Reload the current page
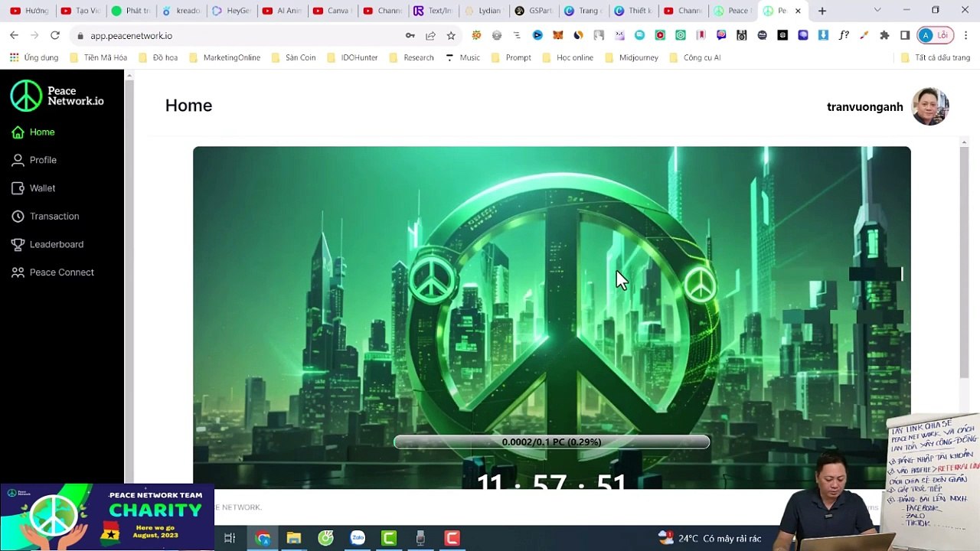The height and width of the screenshot is (551, 980). point(55,35)
